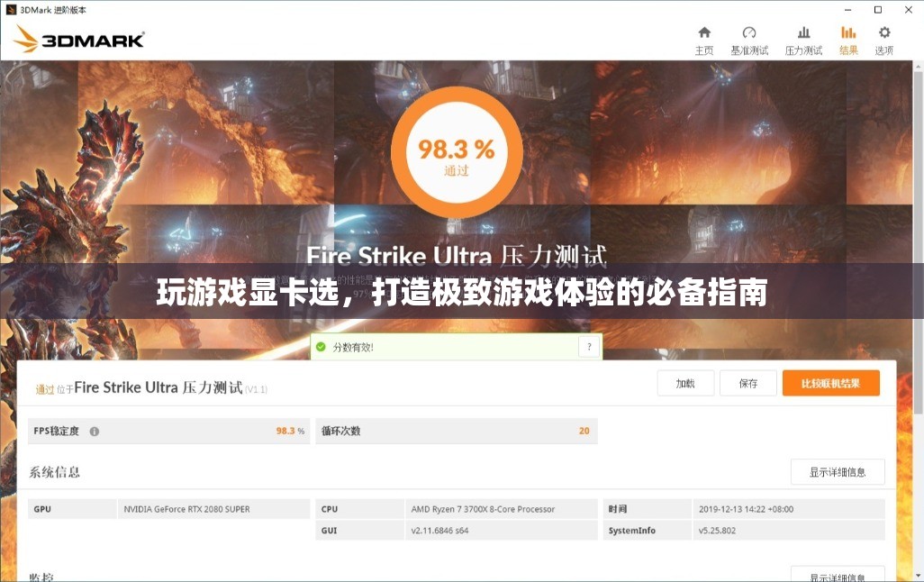Viewport: 924px width, 582px height.
Task: Click the Save (保存) button
Action: click(x=748, y=383)
